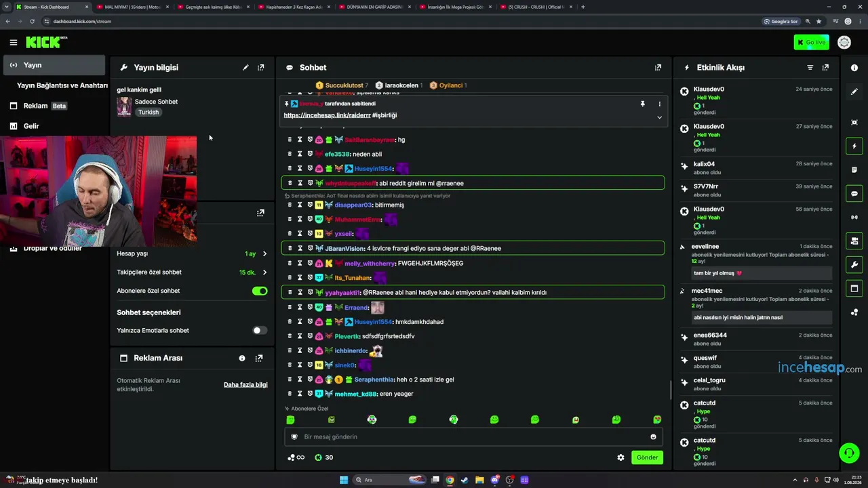Open the emoji picker in message box

(654, 437)
